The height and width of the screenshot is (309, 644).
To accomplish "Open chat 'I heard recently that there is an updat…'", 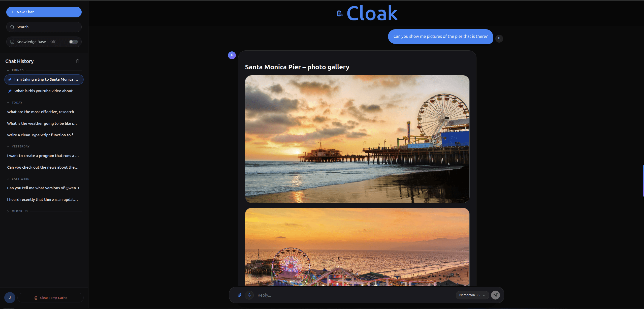I will (44, 200).
